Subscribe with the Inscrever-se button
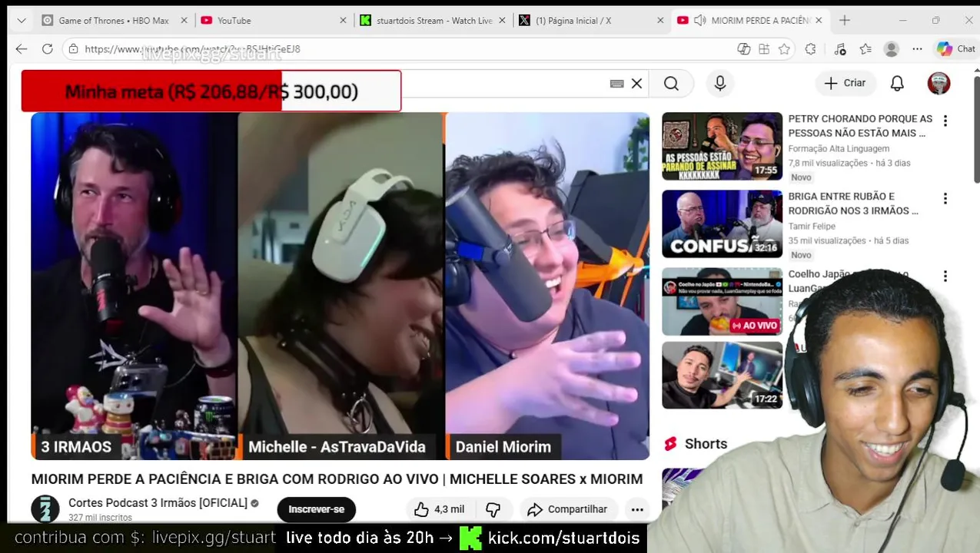The image size is (980, 553). click(x=316, y=509)
